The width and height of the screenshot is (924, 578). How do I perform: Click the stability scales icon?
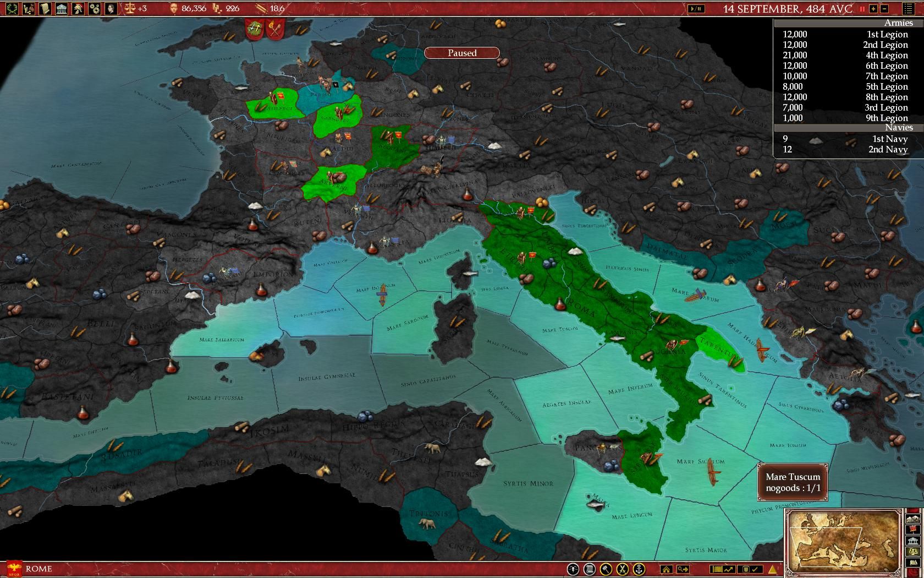(130, 8)
